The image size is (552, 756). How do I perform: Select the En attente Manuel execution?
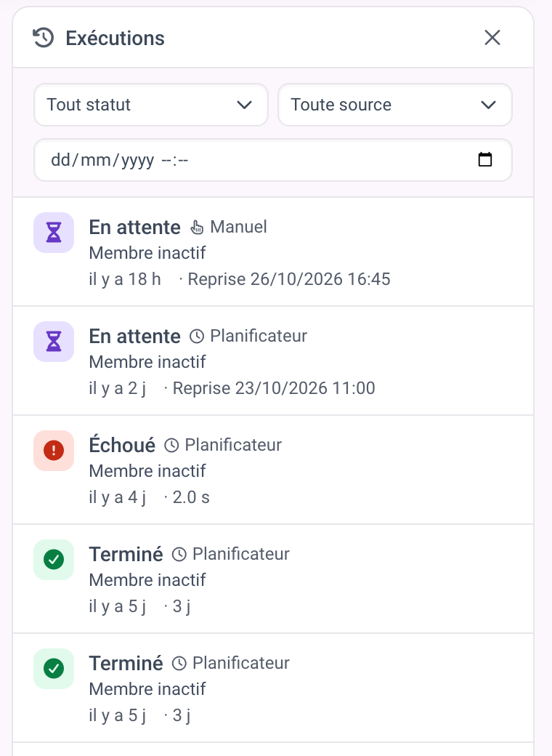tap(272, 252)
